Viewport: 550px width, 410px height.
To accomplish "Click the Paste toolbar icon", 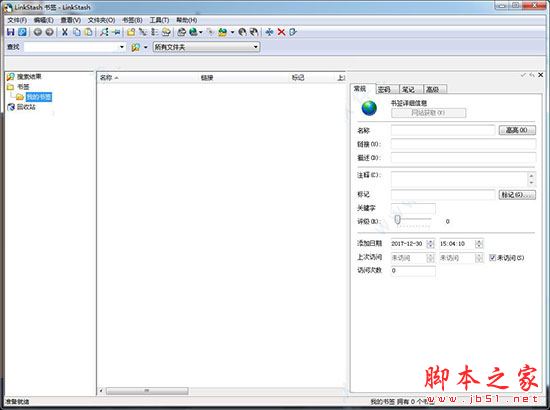I will [88, 32].
